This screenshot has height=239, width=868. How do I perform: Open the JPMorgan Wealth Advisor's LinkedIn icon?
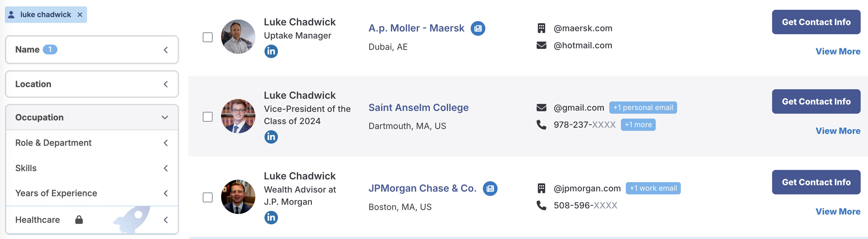271,217
